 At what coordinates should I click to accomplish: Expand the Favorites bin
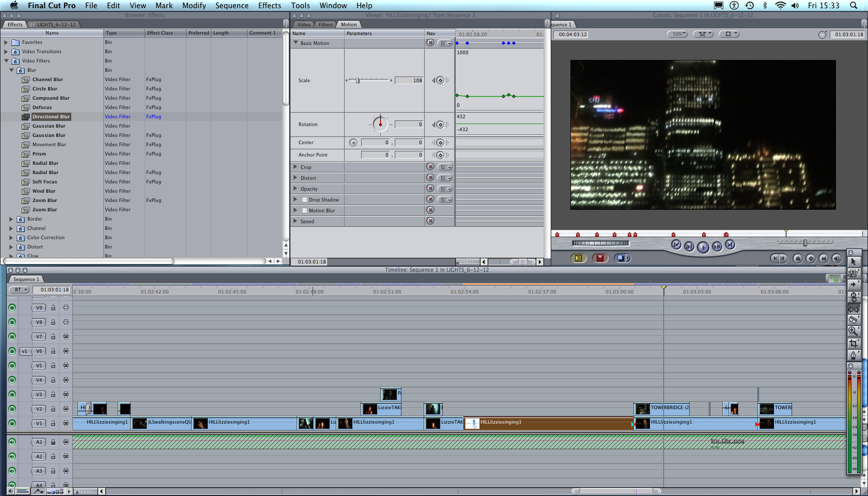pyautogui.click(x=6, y=42)
